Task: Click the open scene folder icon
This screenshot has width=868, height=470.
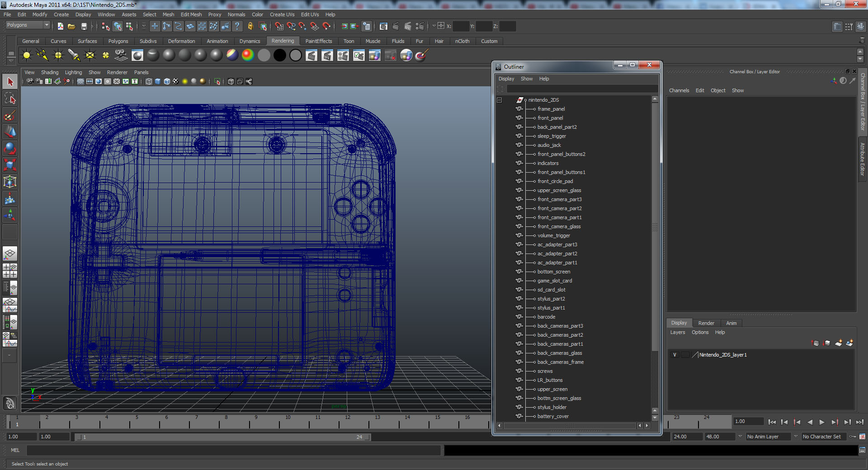Action: click(x=71, y=26)
